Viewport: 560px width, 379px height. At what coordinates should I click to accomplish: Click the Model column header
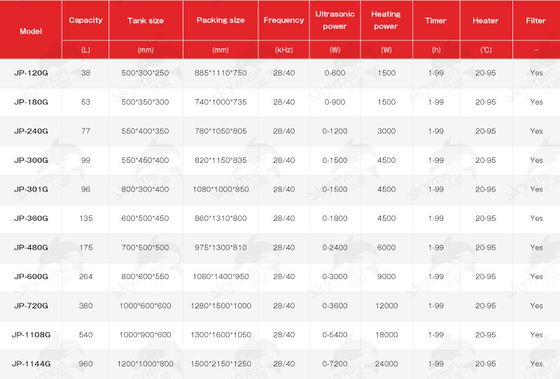click(x=31, y=31)
